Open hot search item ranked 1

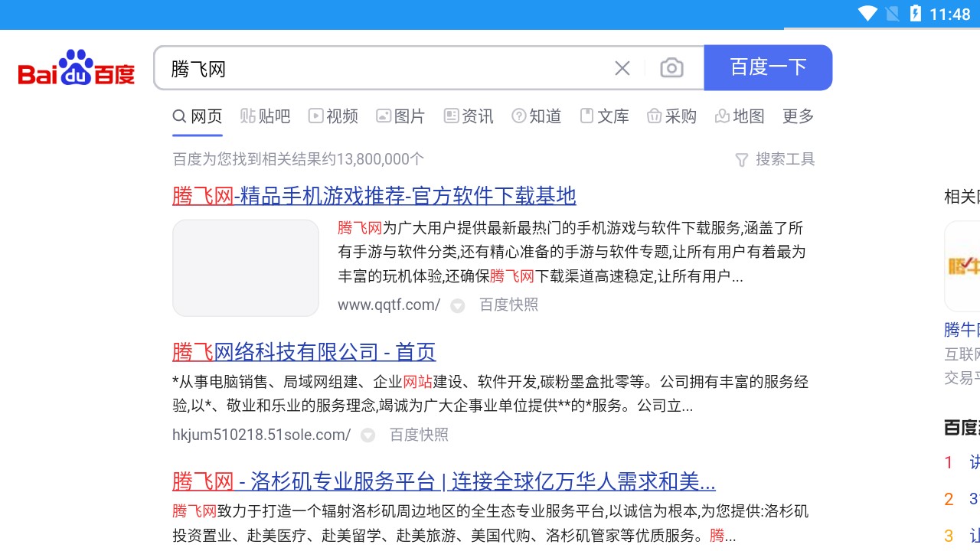click(962, 462)
